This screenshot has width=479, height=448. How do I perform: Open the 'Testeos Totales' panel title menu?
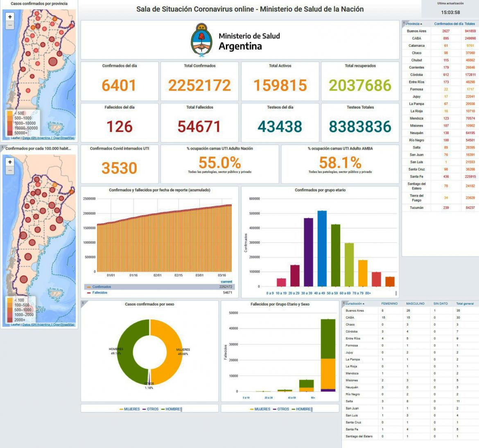(360, 107)
